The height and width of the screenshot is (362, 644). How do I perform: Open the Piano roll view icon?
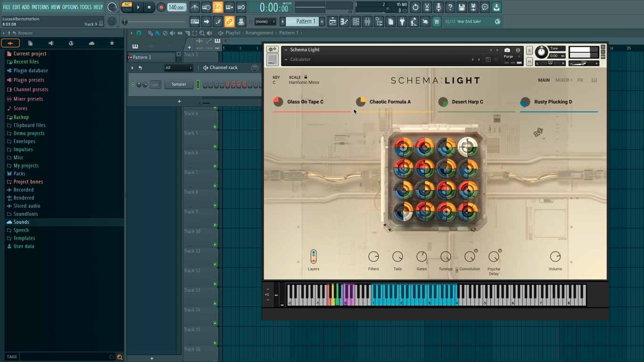(x=344, y=21)
